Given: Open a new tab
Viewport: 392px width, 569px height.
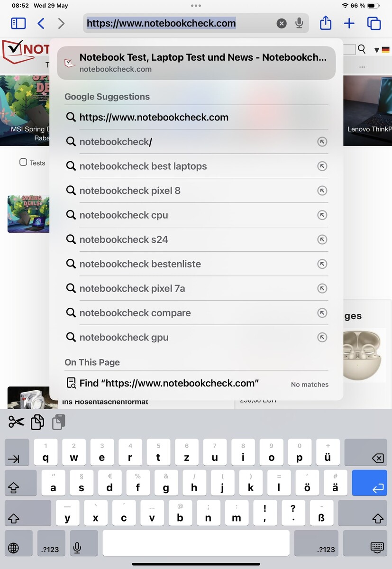Looking at the screenshot, I should pos(349,23).
